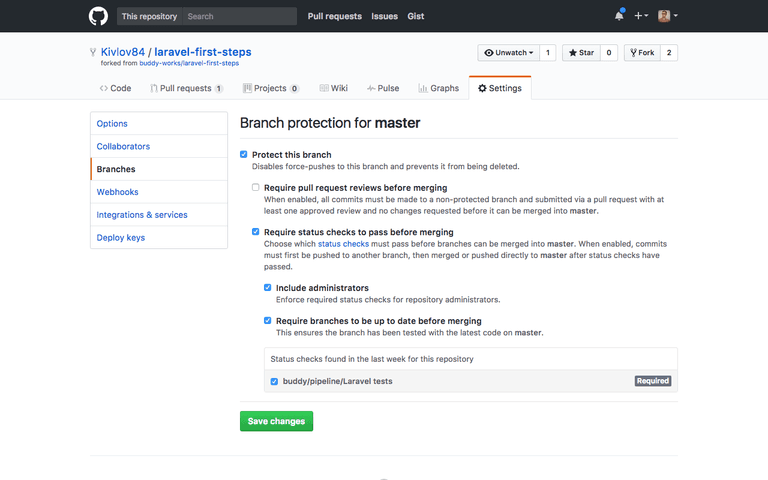
Task: Open the notifications bell icon
Action: (x=619, y=15)
